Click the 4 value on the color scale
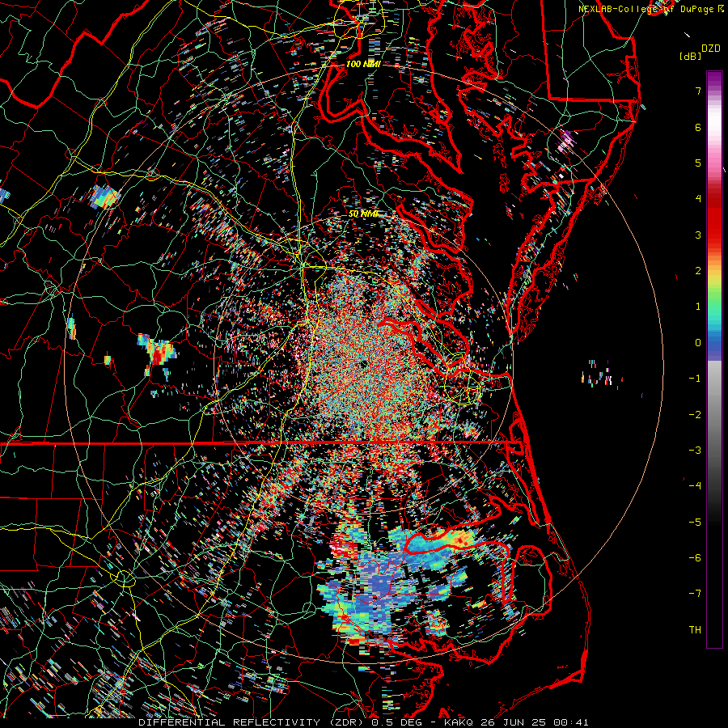The width and height of the screenshot is (728, 728). (x=698, y=199)
